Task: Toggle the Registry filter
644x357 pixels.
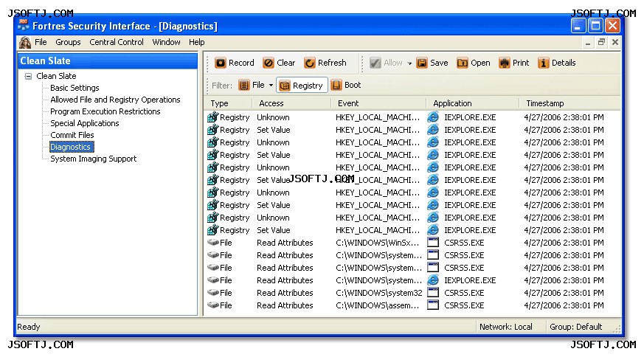Action: [302, 85]
